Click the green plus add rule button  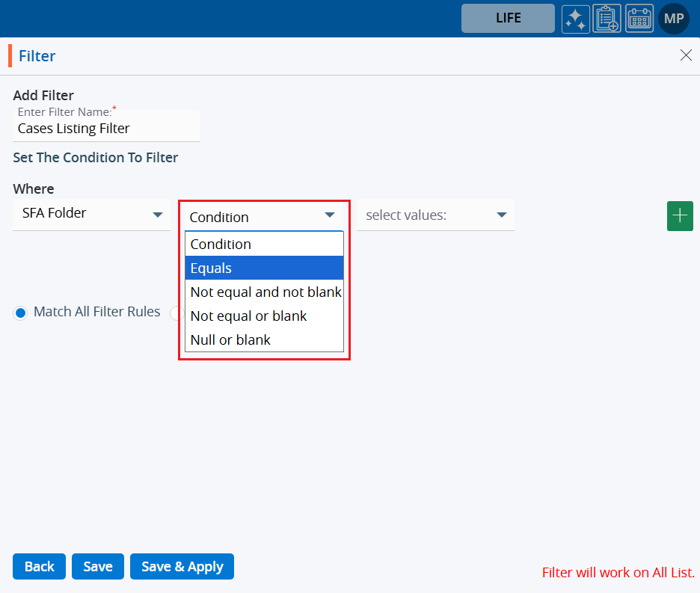[680, 216]
